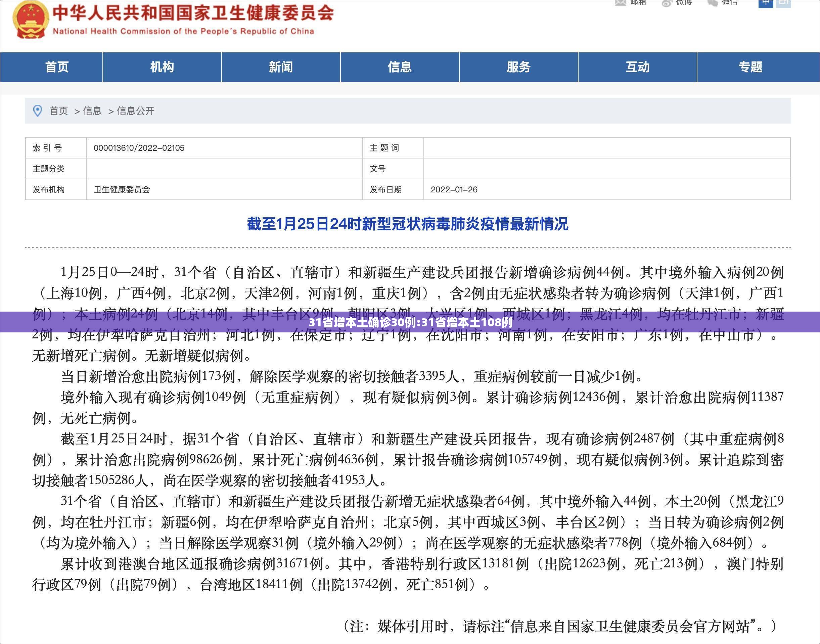Go to 信息公开 in breadcrumb

coord(136,111)
